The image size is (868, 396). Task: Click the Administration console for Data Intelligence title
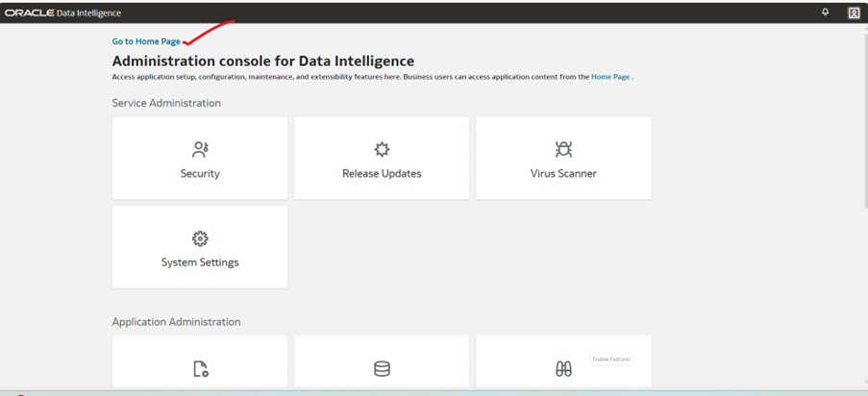point(263,61)
